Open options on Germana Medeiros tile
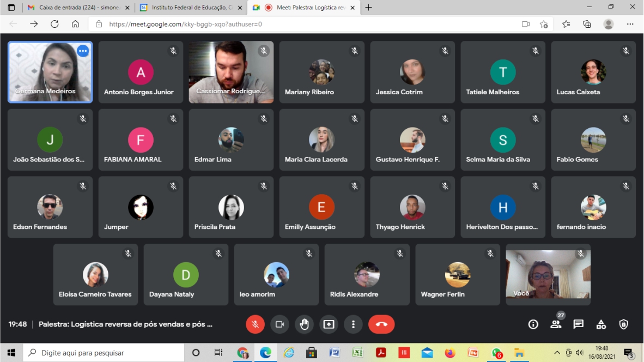Image resolution: width=644 pixels, height=362 pixels. tap(83, 51)
